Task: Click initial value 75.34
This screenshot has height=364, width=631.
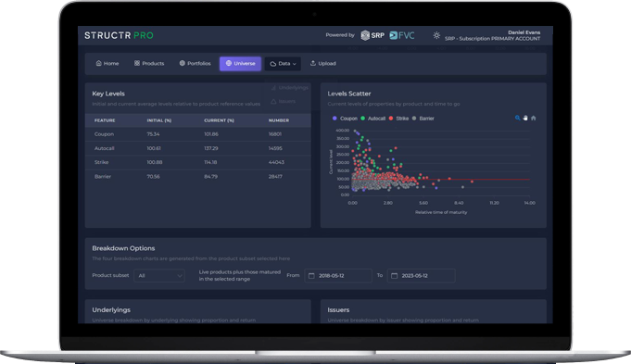Action: tap(153, 134)
